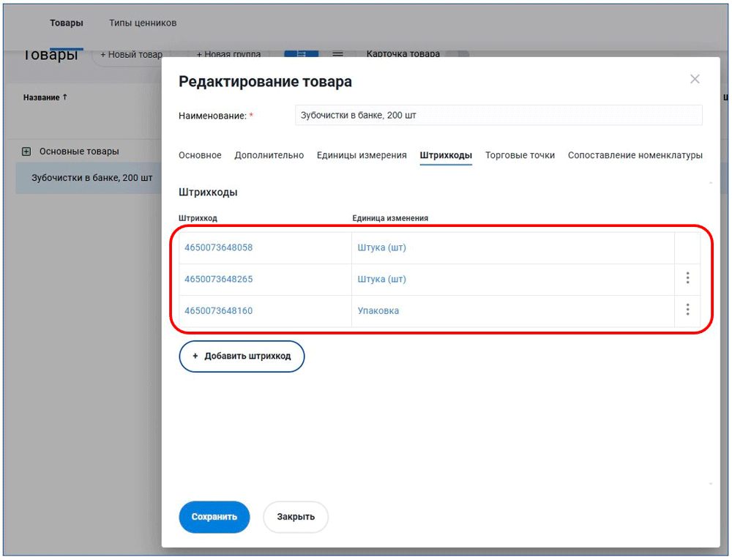Open options menu for barcode 4650073648265
Viewport: 732px width, 560px height.
point(687,278)
